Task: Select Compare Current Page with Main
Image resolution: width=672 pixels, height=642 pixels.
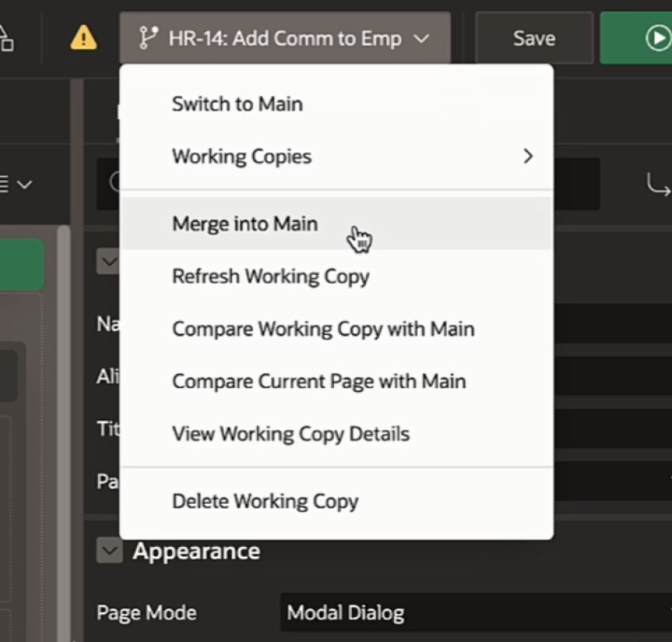Action: (319, 382)
